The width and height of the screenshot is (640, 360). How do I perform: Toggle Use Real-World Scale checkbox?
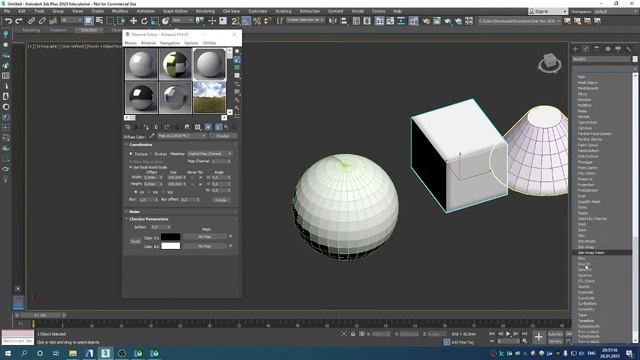click(x=131, y=167)
